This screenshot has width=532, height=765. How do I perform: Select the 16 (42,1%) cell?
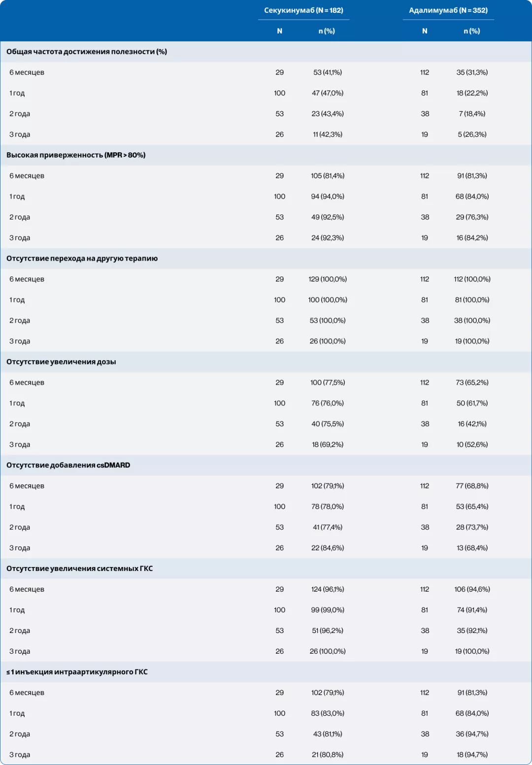472,424
